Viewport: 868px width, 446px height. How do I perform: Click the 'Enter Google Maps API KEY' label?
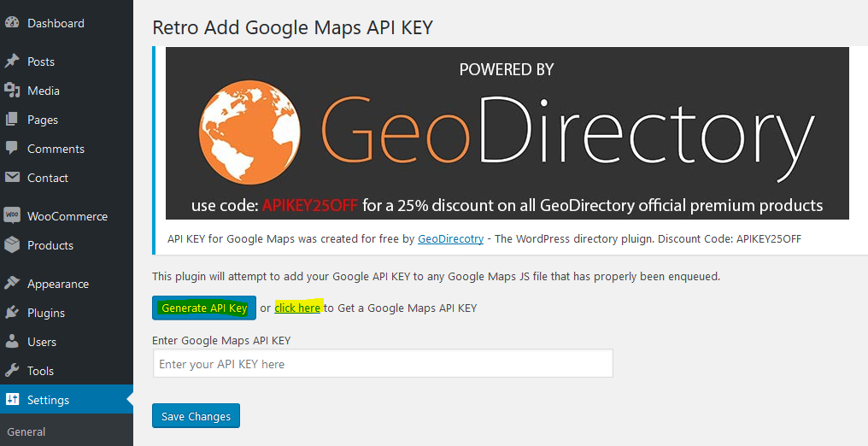[221, 340]
